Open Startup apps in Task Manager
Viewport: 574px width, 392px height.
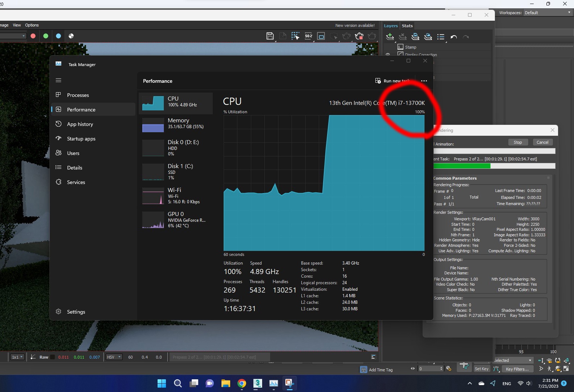click(93, 139)
